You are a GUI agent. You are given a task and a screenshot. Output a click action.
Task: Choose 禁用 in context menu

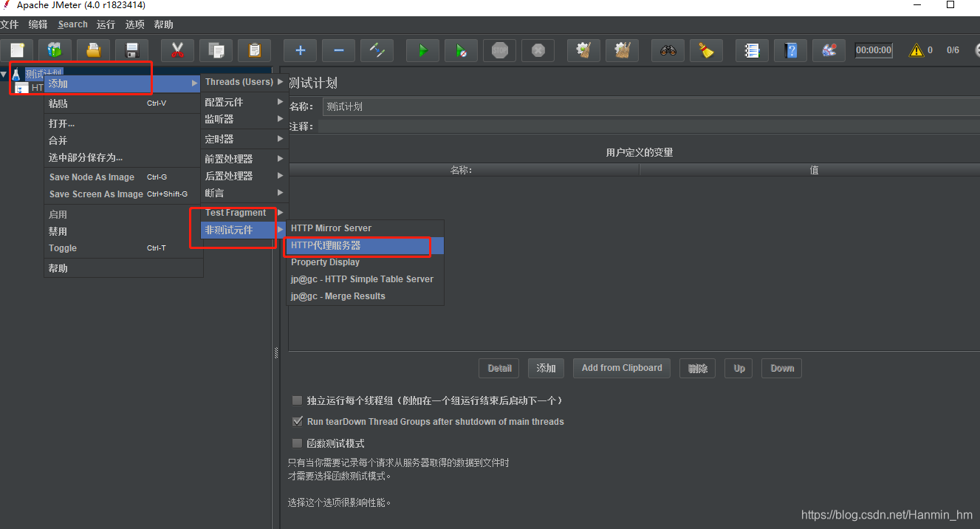(123, 231)
